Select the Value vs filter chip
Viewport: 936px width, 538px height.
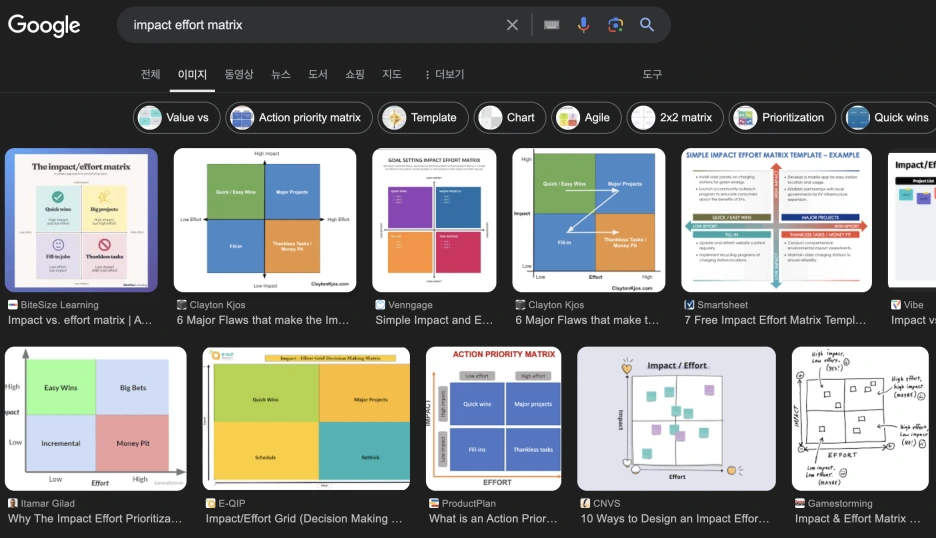click(177, 118)
